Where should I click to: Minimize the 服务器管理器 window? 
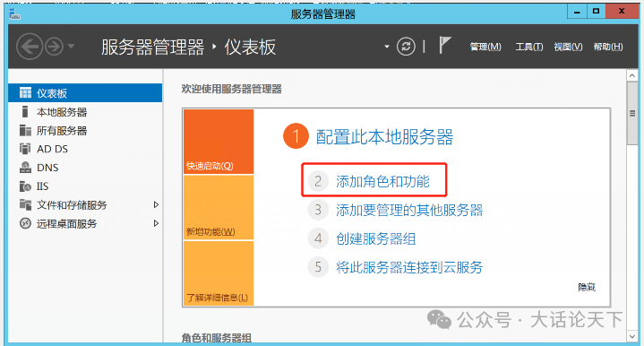coord(577,12)
